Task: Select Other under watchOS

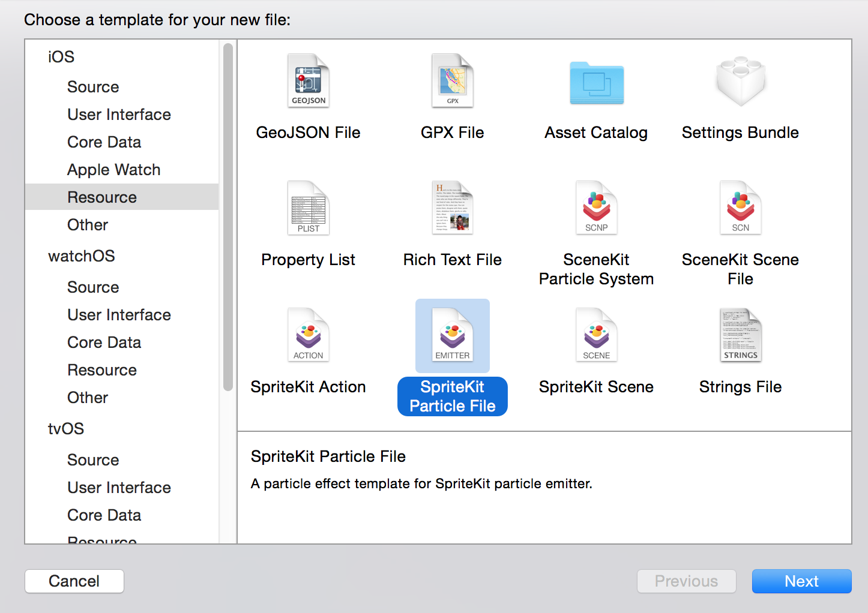Action: (88, 398)
